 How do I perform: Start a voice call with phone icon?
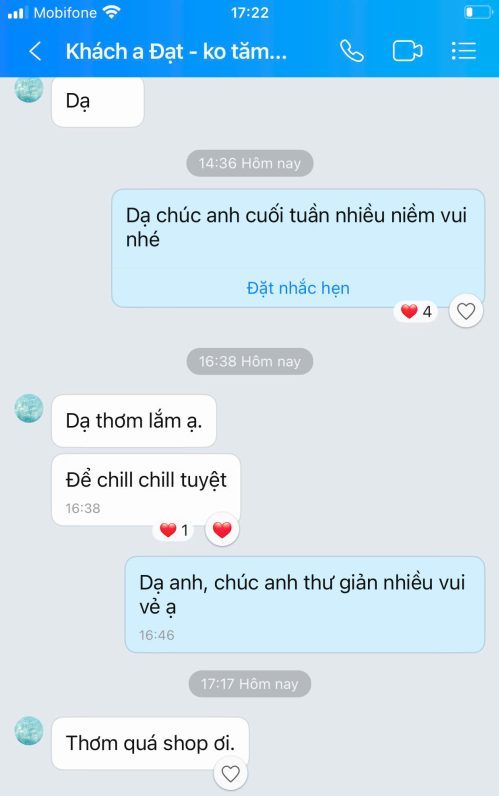pos(352,51)
